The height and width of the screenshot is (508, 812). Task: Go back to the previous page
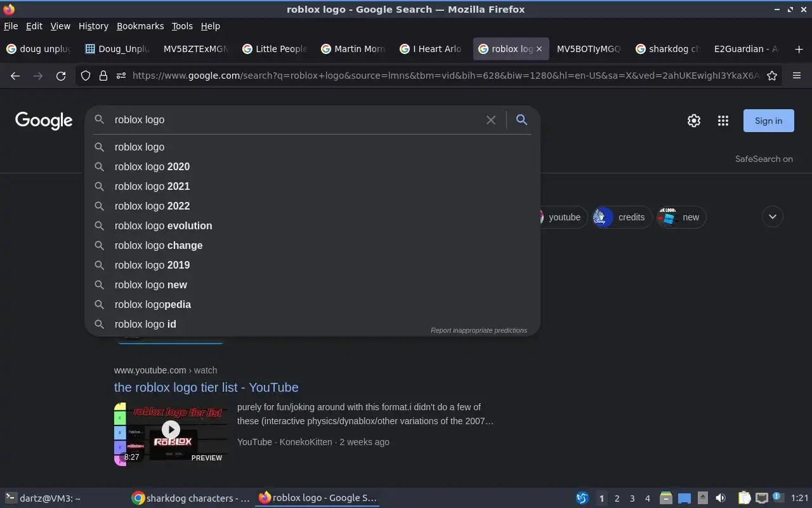[15, 76]
